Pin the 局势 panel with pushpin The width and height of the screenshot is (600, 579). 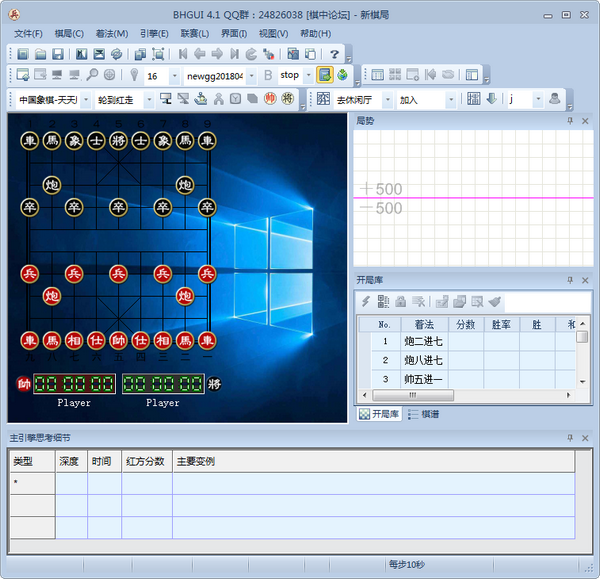tap(570, 120)
